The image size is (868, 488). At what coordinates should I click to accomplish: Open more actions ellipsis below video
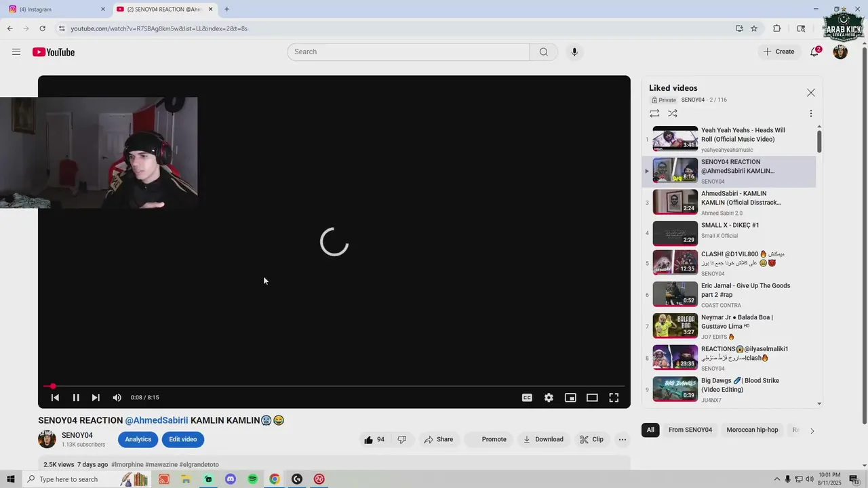click(623, 439)
